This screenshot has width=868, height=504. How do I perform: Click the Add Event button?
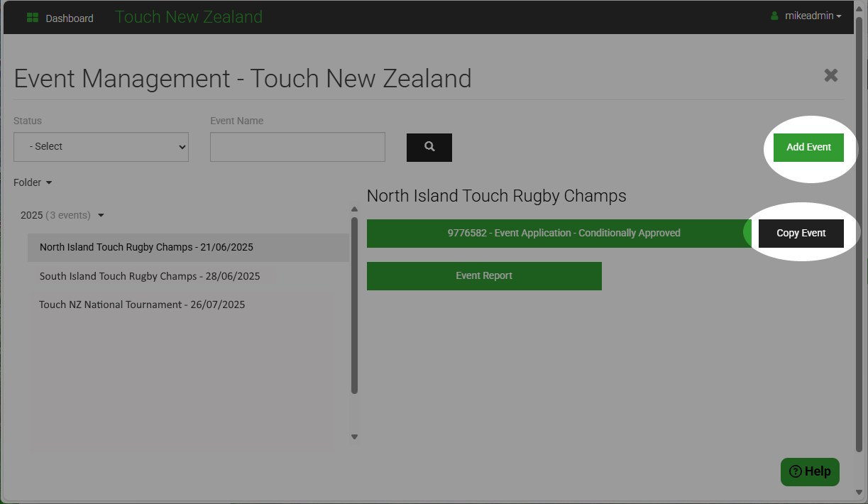tap(808, 148)
